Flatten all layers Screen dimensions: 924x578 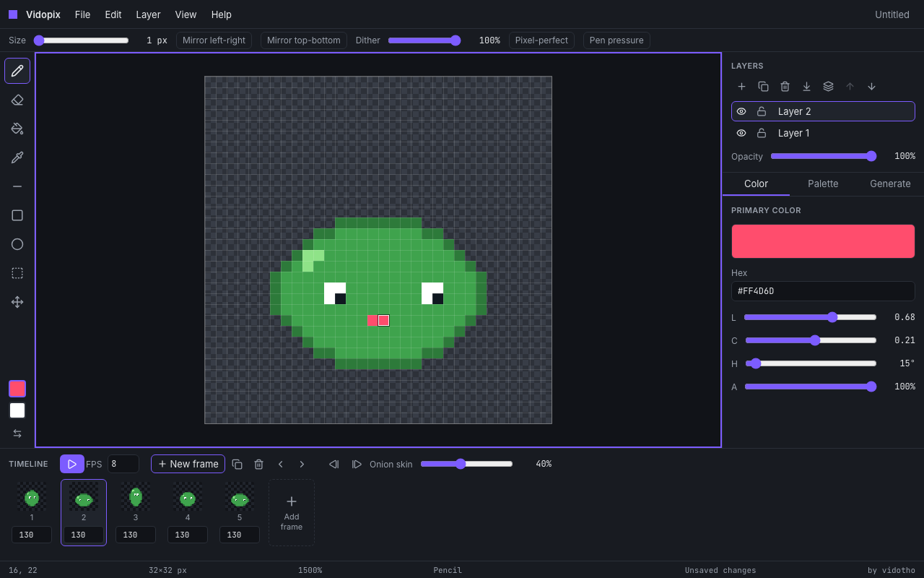point(828,87)
